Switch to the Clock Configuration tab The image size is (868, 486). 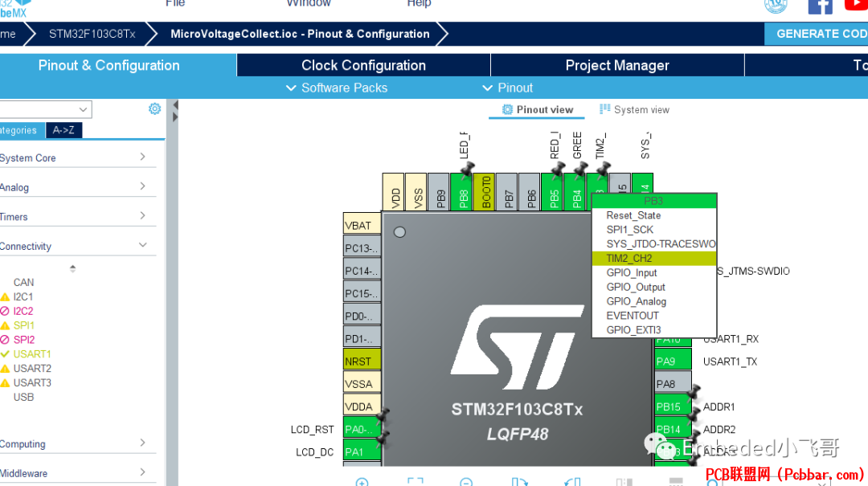(364, 65)
